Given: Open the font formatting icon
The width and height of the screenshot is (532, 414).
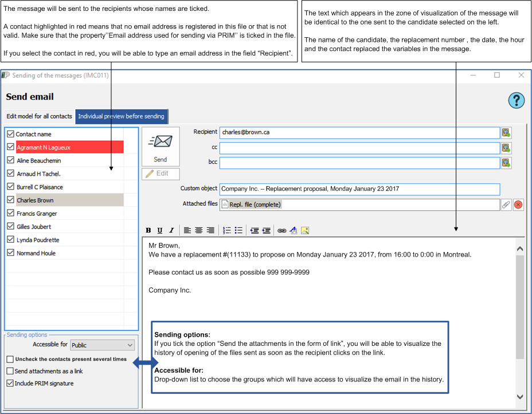Looking at the screenshot, I should (294, 230).
